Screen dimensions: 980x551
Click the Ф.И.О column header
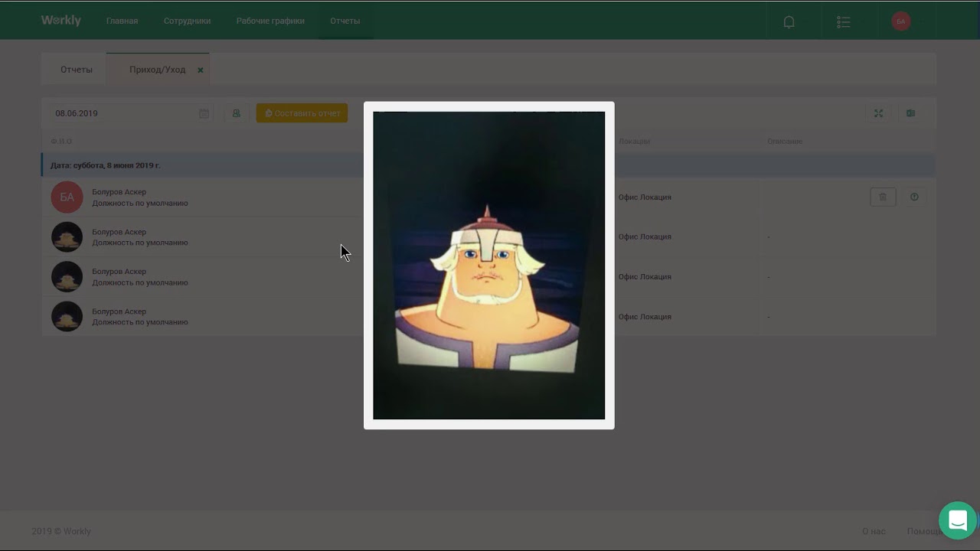61,142
